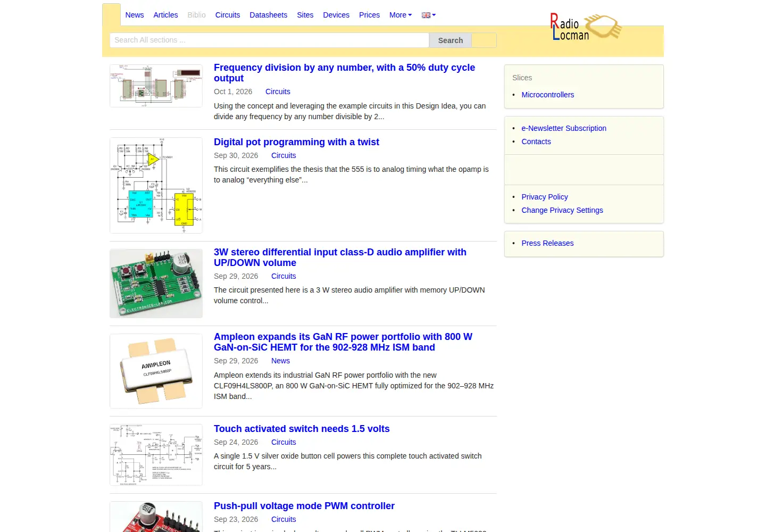
Task: Open the Frequency division by any number article
Action: [344, 73]
